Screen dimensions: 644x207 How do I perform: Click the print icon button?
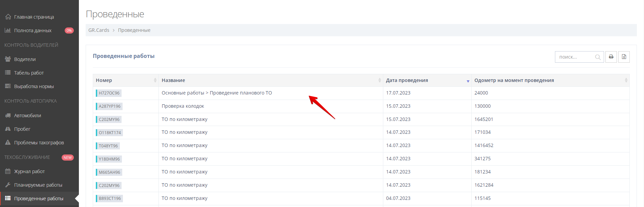(611, 57)
